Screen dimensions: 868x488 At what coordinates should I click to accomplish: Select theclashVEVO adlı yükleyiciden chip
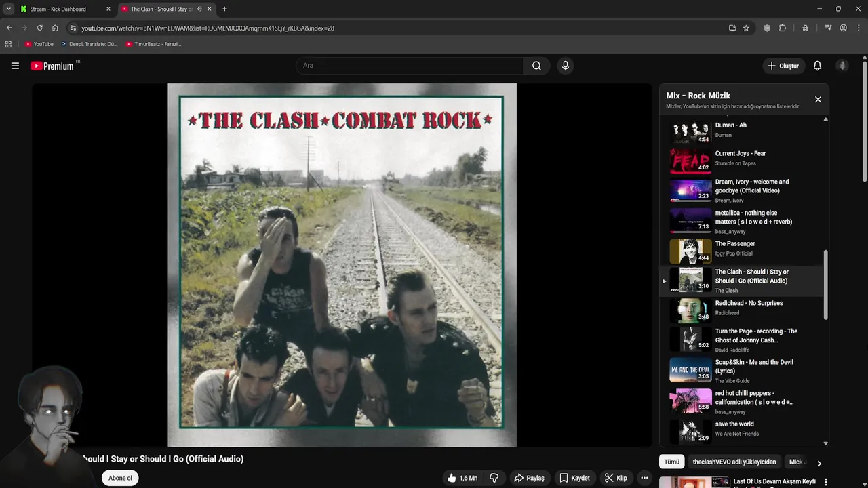pos(734,462)
